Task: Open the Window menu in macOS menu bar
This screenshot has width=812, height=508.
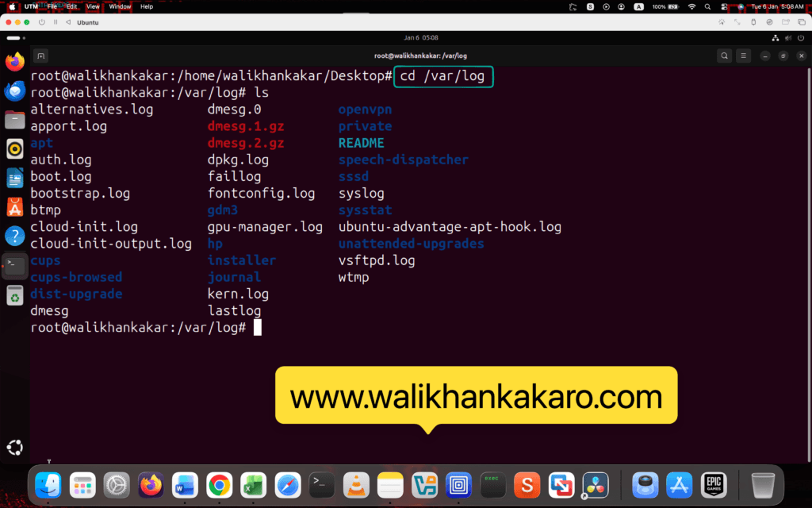Action: point(120,6)
